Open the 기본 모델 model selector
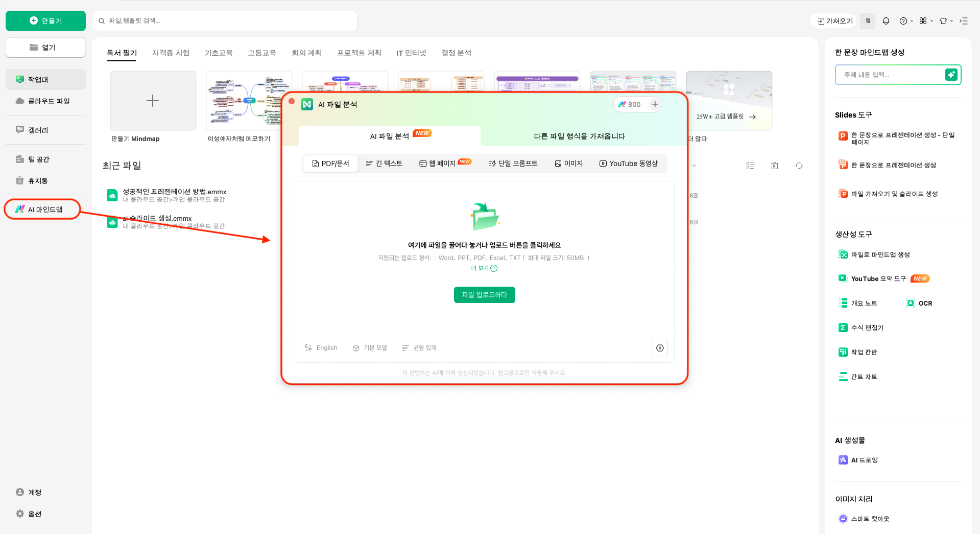980x534 pixels. click(x=370, y=347)
